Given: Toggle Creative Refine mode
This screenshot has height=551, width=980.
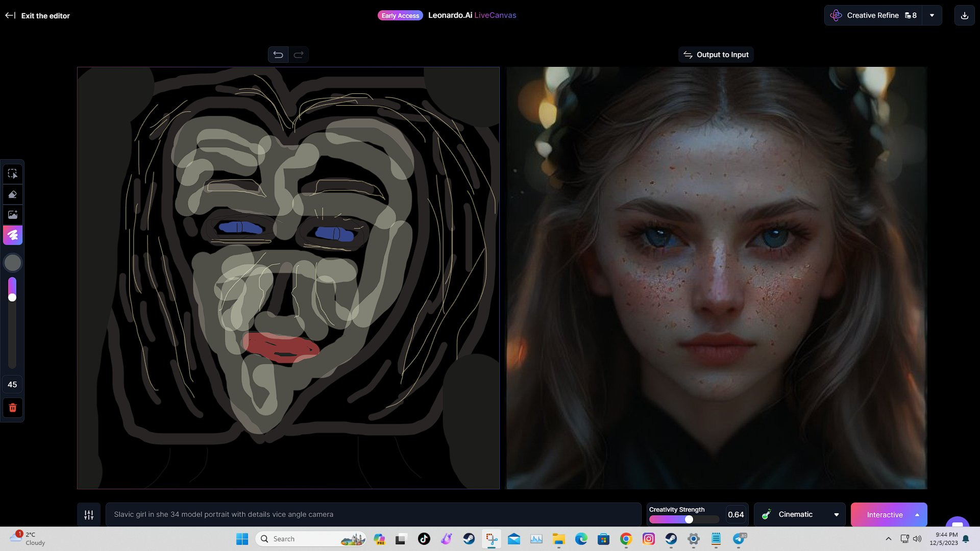Looking at the screenshot, I should coord(873,15).
